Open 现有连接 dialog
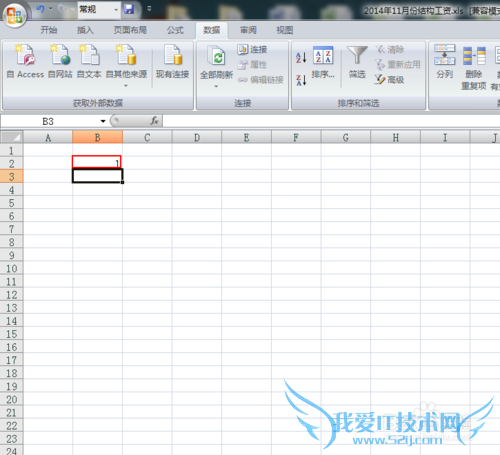This screenshot has height=455, width=500. click(x=172, y=62)
